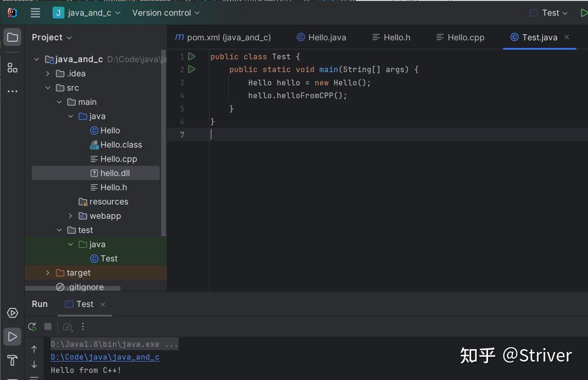Expand the target folder in tree
This screenshot has height=380, width=588.
pos(47,273)
